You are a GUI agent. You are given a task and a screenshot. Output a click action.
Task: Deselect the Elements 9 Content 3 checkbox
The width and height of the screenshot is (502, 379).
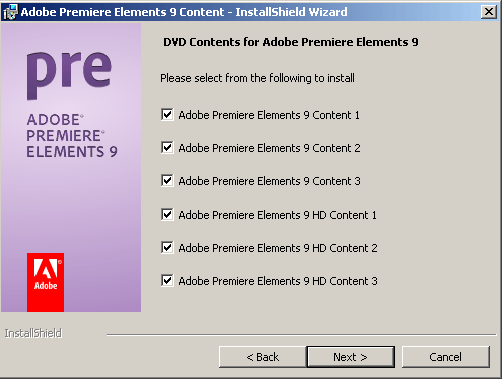pos(167,181)
